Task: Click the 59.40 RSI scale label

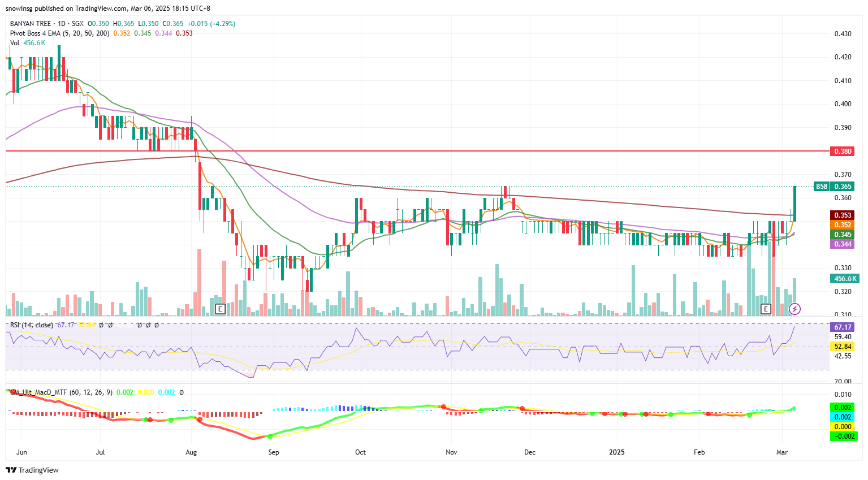Action: pos(843,336)
